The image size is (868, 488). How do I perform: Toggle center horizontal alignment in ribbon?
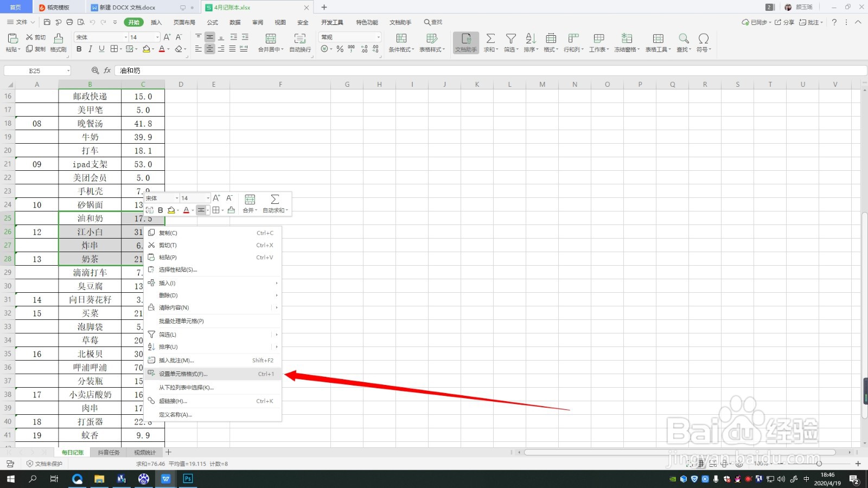click(x=209, y=49)
